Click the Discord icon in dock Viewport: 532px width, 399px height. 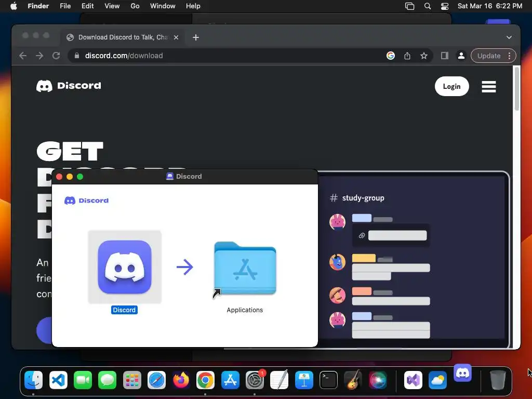pos(462,373)
